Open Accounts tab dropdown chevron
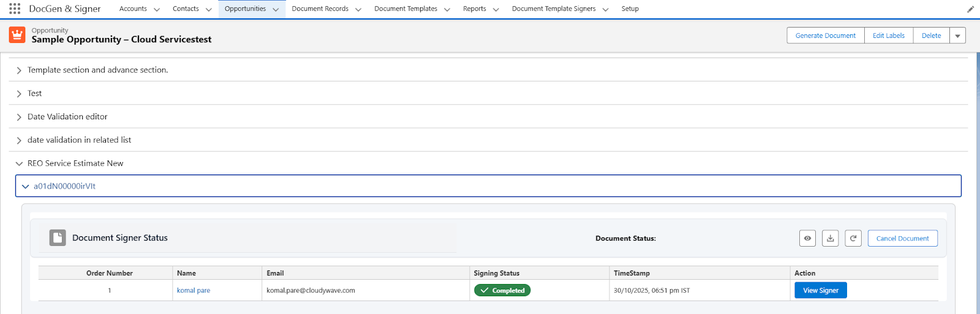The height and width of the screenshot is (314, 980). pyautogui.click(x=157, y=9)
